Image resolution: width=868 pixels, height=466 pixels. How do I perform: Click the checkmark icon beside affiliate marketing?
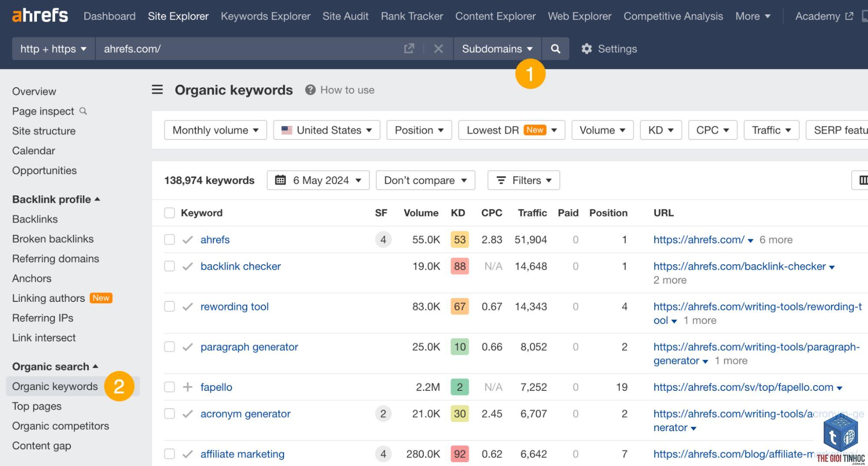tap(188, 454)
